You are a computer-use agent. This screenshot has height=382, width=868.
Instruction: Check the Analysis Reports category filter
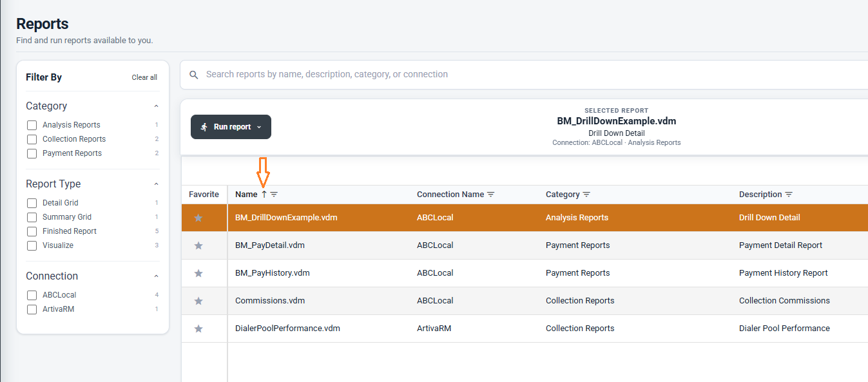[x=32, y=125]
